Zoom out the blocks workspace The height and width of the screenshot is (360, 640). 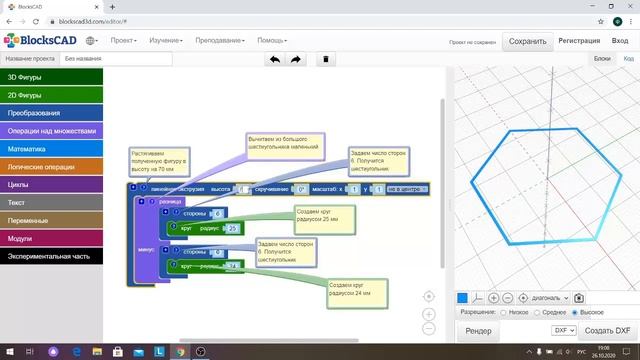[x=429, y=329]
